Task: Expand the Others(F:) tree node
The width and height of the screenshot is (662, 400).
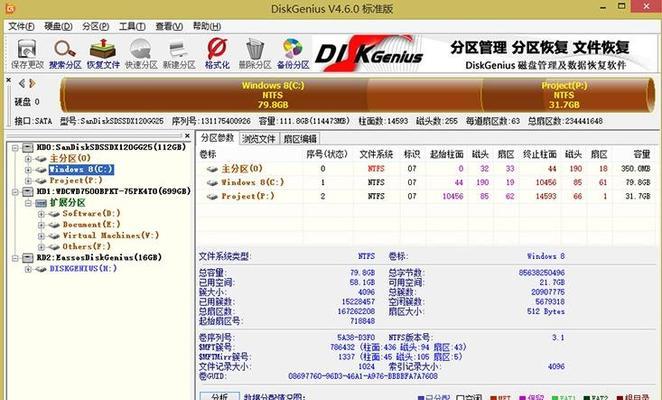Action: [x=41, y=247]
